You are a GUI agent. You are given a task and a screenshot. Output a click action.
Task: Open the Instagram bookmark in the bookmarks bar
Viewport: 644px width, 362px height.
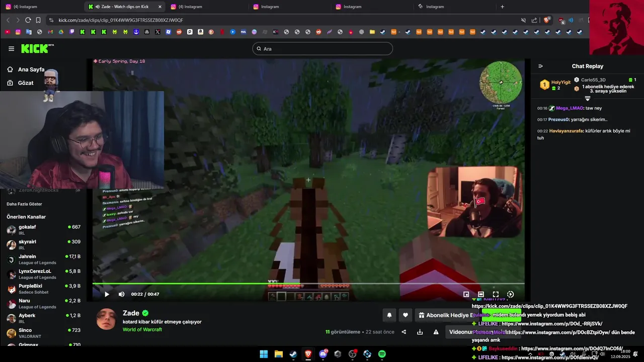pos(18,32)
